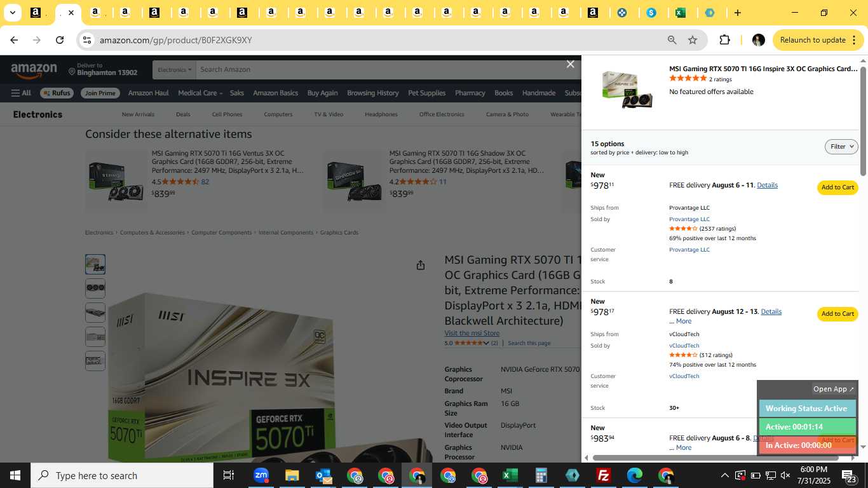This screenshot has height=488, width=868.
Task: Open Microsoft Edge from the taskbar
Action: click(634, 475)
